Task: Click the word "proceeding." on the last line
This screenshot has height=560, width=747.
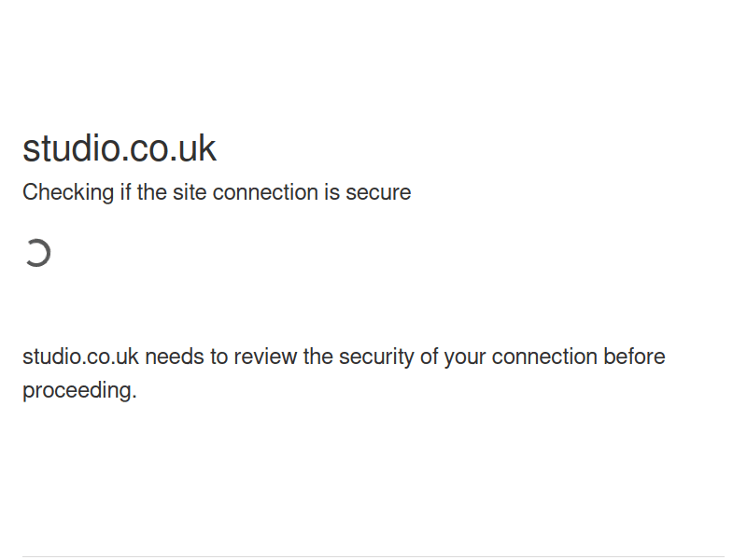Action: click(x=79, y=390)
